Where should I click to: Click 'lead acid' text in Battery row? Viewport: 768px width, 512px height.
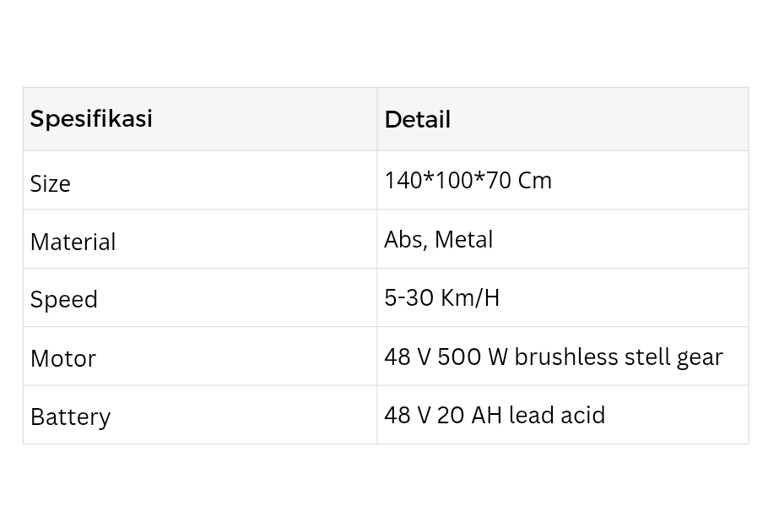[557, 415]
